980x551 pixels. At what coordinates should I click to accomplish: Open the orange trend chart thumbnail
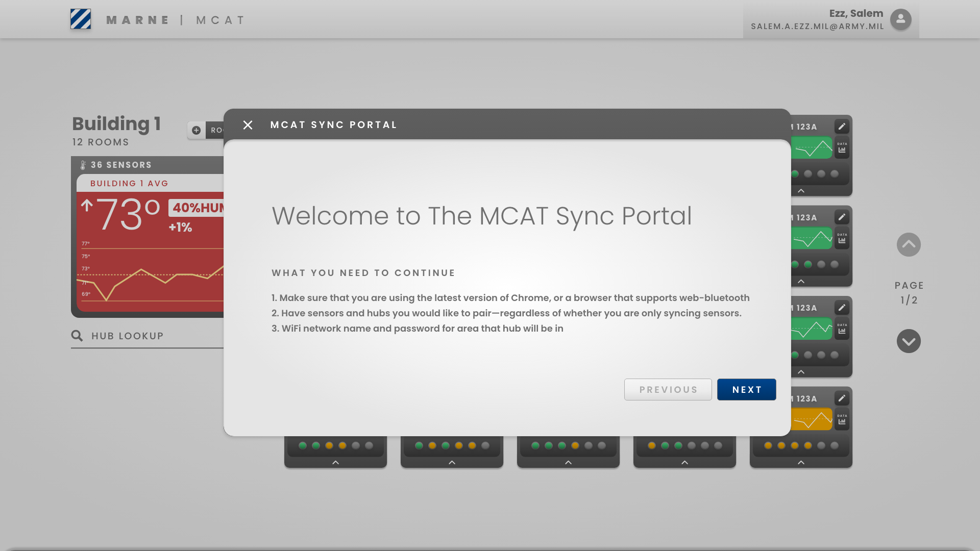812,419
